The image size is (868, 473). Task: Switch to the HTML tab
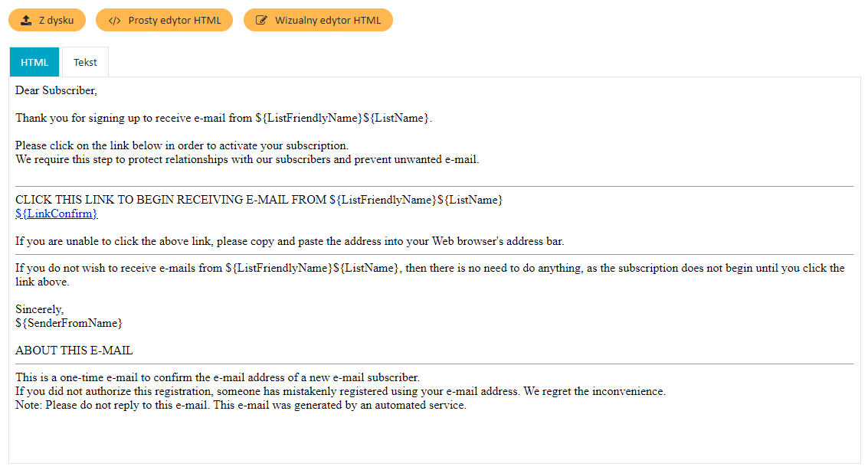click(34, 62)
